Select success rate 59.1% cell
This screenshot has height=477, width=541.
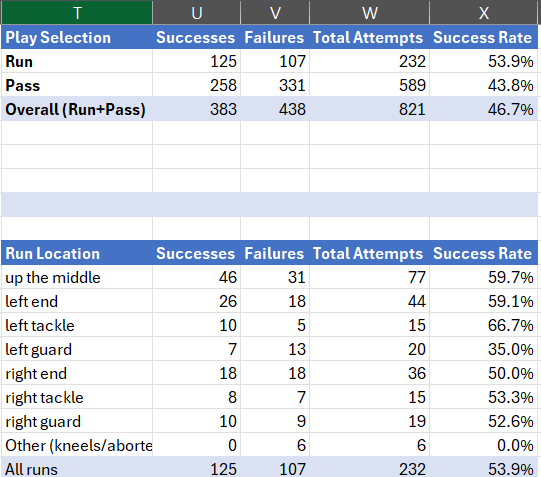click(x=484, y=301)
